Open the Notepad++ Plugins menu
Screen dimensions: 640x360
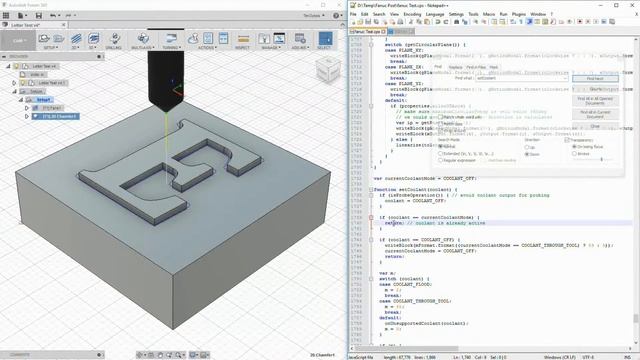pos(519,14)
